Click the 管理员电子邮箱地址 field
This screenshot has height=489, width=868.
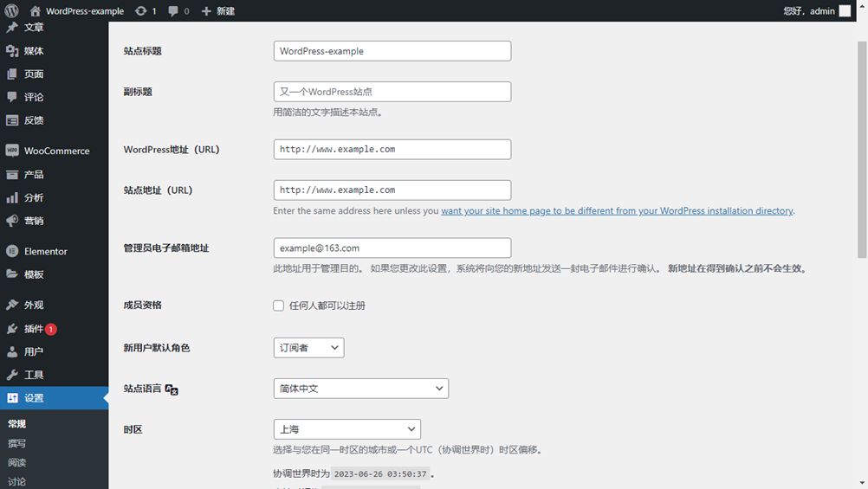pos(392,248)
